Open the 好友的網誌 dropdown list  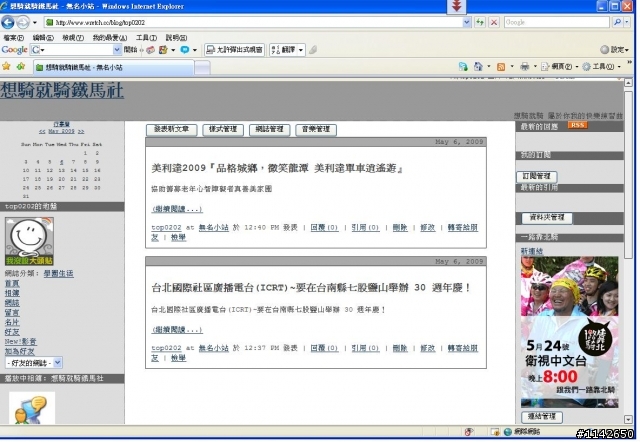[33, 363]
